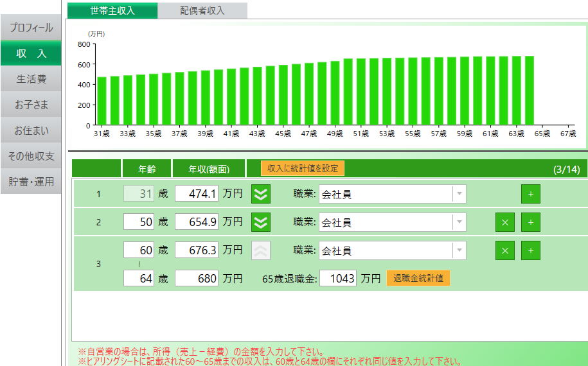This screenshot has height=366, width=588.
Task: Delete row 2 with the X icon
Action: coord(504,222)
